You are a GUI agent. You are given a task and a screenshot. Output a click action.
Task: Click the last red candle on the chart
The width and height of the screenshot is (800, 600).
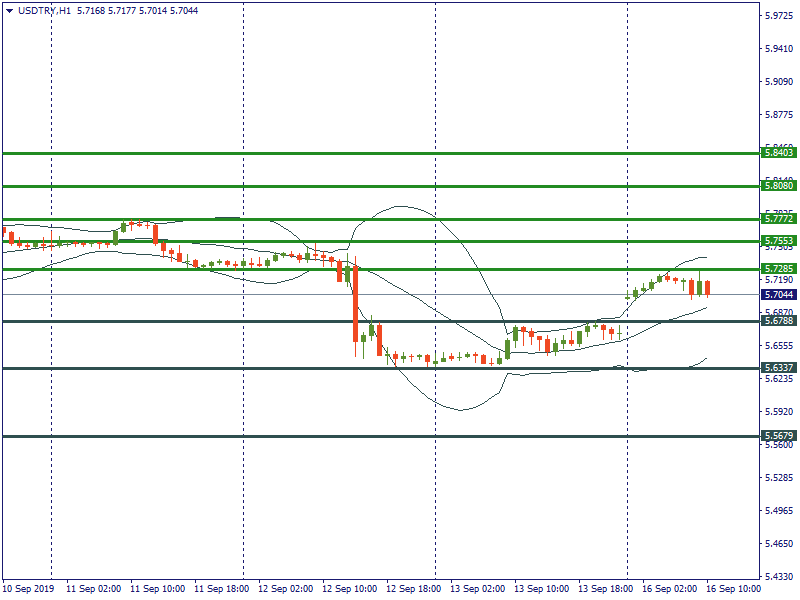(707, 288)
